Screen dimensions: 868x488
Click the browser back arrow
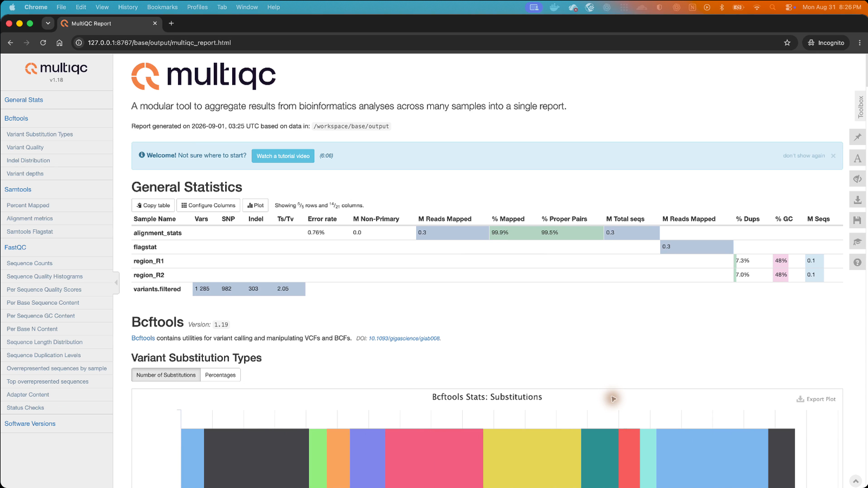point(10,43)
